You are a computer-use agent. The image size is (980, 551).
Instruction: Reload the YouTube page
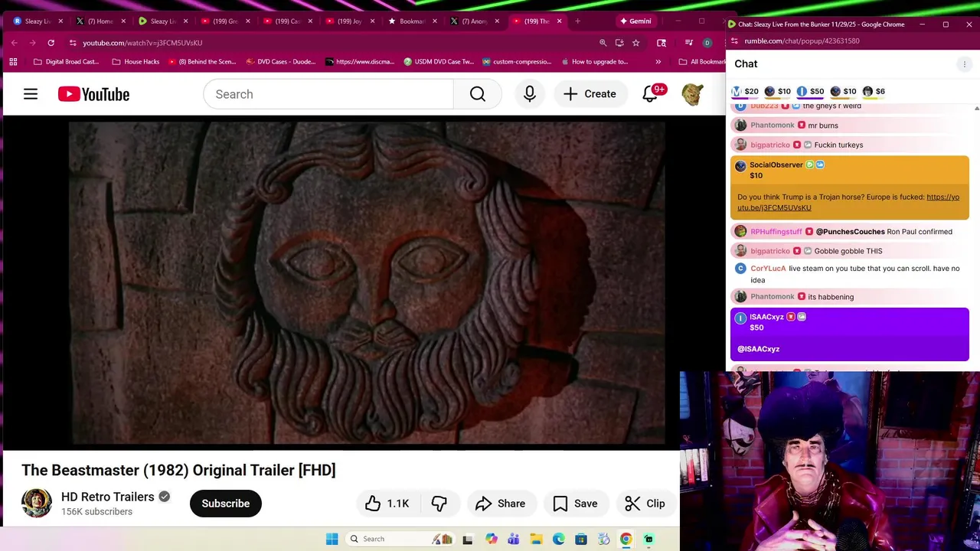click(51, 43)
